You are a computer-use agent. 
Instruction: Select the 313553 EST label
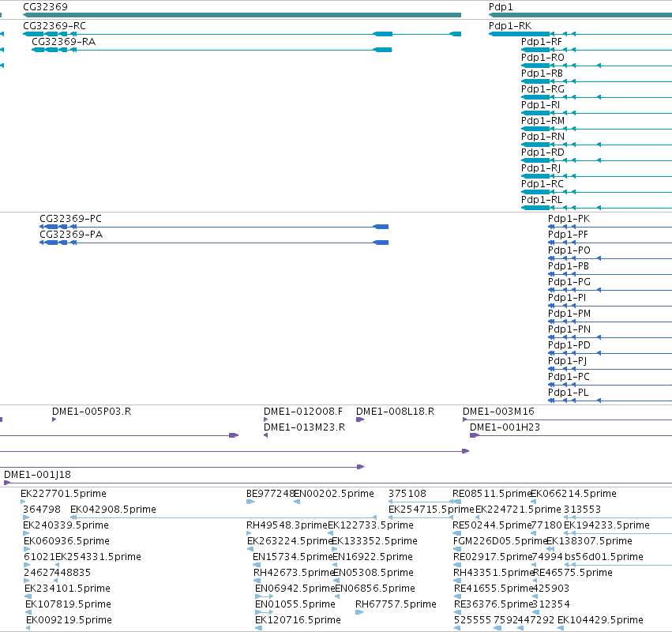click(583, 510)
